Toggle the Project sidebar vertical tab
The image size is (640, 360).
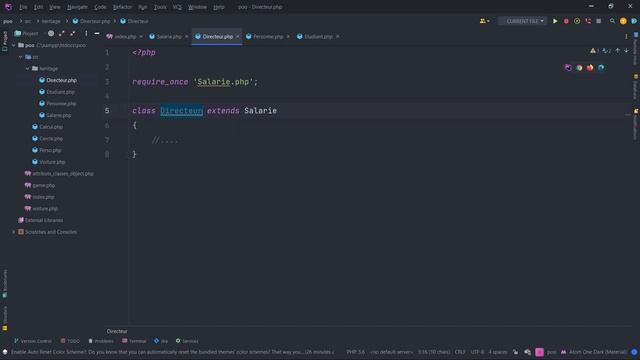click(5, 41)
